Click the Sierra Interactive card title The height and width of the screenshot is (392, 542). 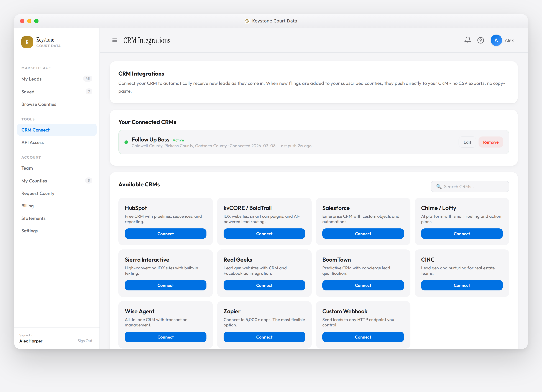click(x=147, y=260)
